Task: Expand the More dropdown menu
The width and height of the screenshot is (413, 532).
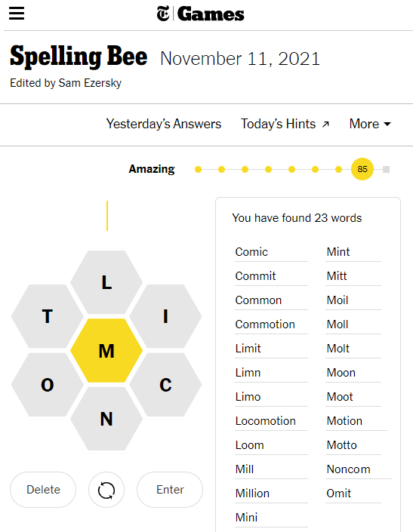Action: (370, 124)
